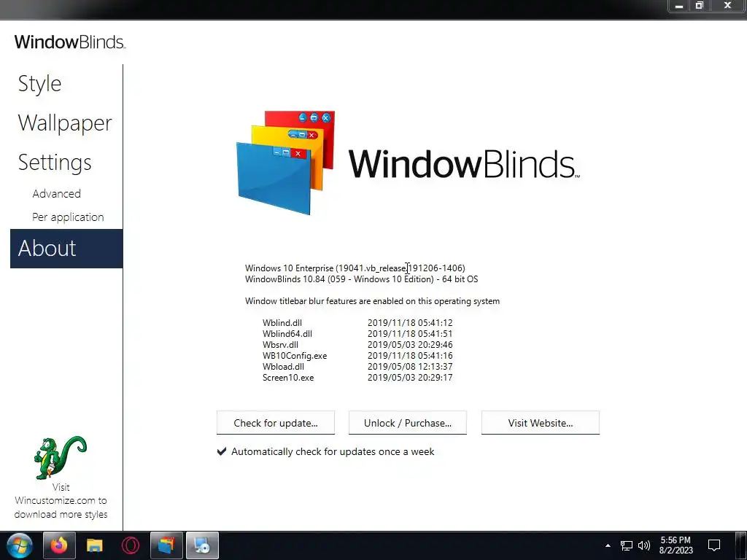Select Wbload.dll file name
This screenshot has width=747, height=560.
click(283, 367)
